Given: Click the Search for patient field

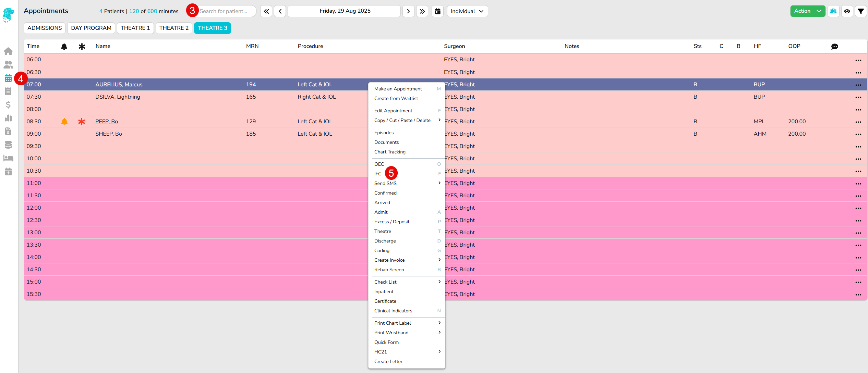Looking at the screenshot, I should [x=226, y=11].
